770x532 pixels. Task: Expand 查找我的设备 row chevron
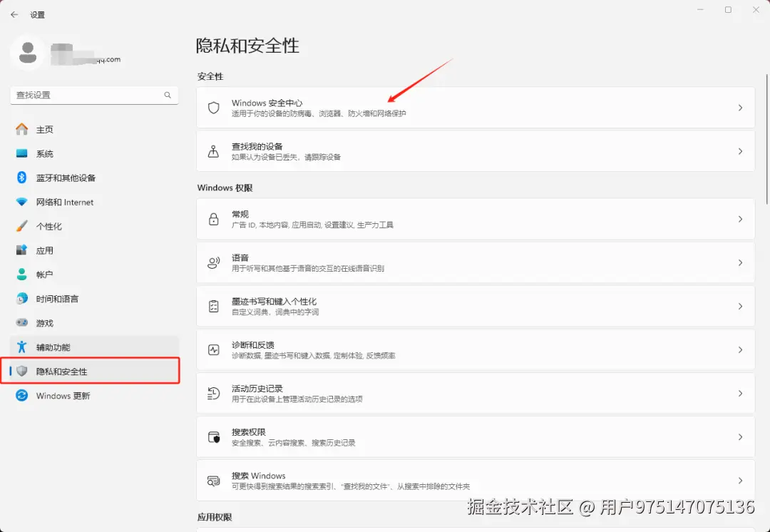tap(740, 151)
